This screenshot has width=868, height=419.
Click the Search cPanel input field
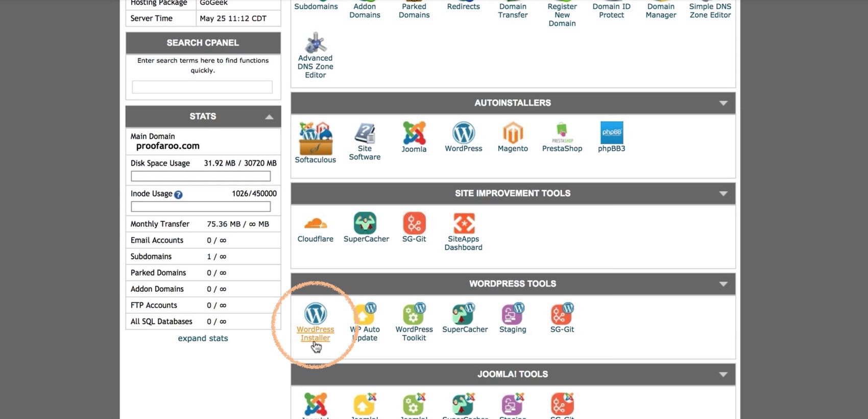[x=202, y=87]
